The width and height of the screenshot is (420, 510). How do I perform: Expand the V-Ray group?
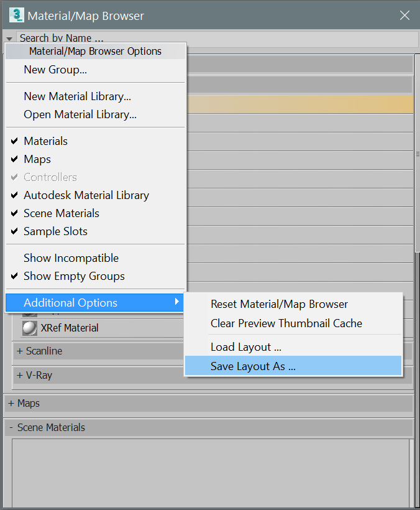[98, 375]
